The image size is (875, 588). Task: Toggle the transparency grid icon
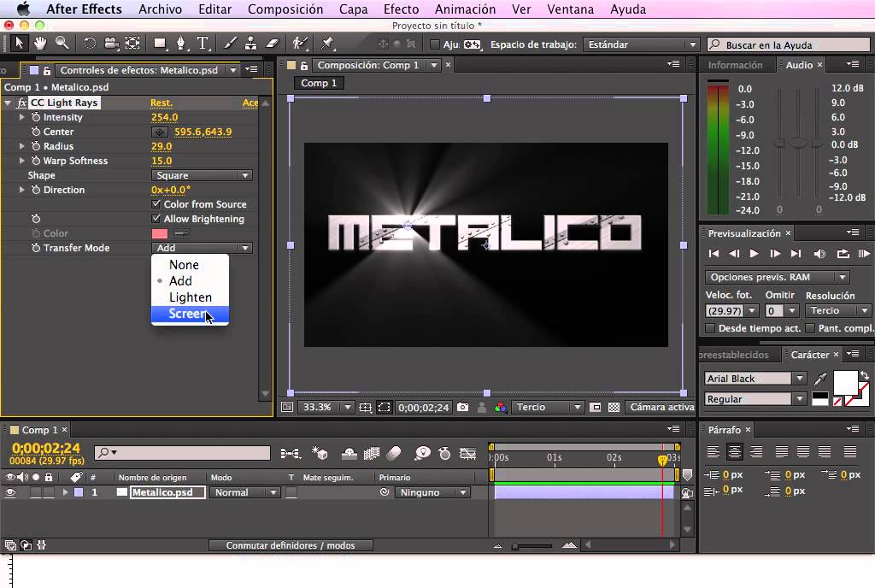[614, 408]
